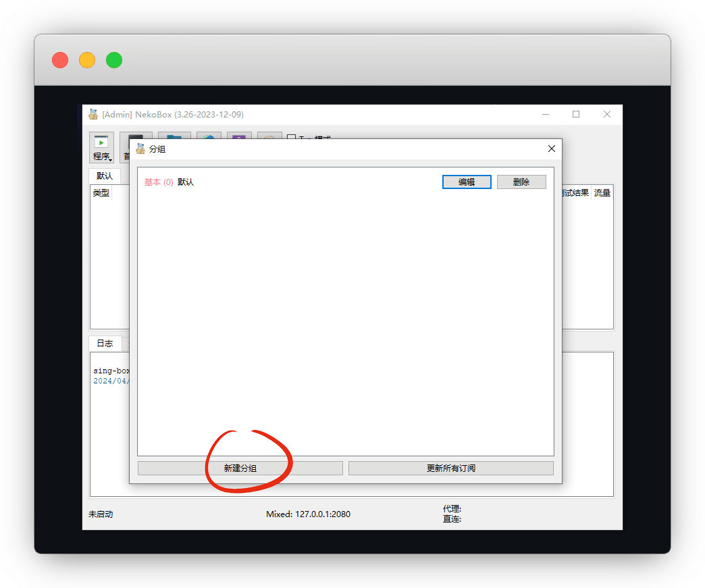The width and height of the screenshot is (705, 588).
Task: Select the 基本 (0) 默认 group entry
Action: click(169, 182)
